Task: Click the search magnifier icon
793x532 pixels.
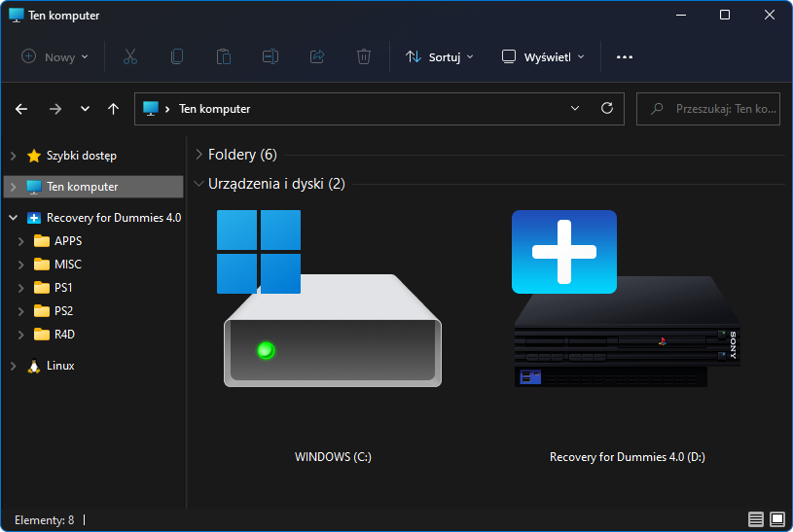Action: point(657,109)
